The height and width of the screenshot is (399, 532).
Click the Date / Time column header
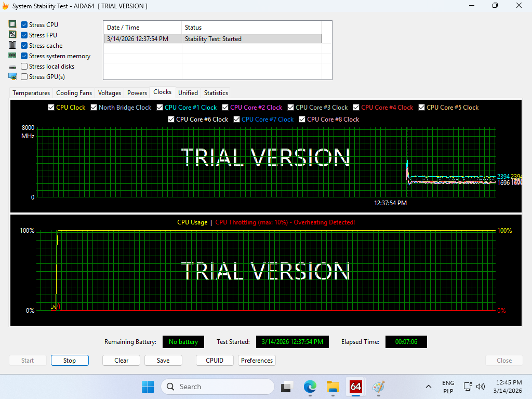pyautogui.click(x=142, y=28)
